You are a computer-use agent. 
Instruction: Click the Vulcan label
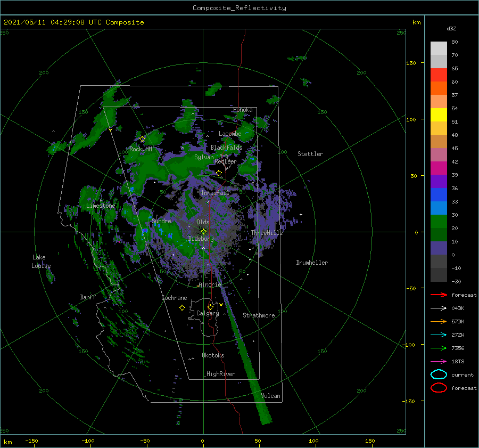coord(271,396)
